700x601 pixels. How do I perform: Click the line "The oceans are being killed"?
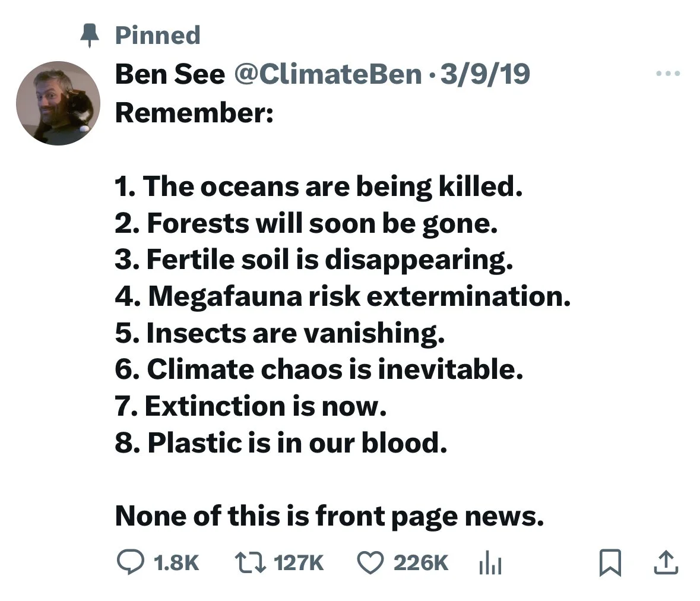pos(319,187)
